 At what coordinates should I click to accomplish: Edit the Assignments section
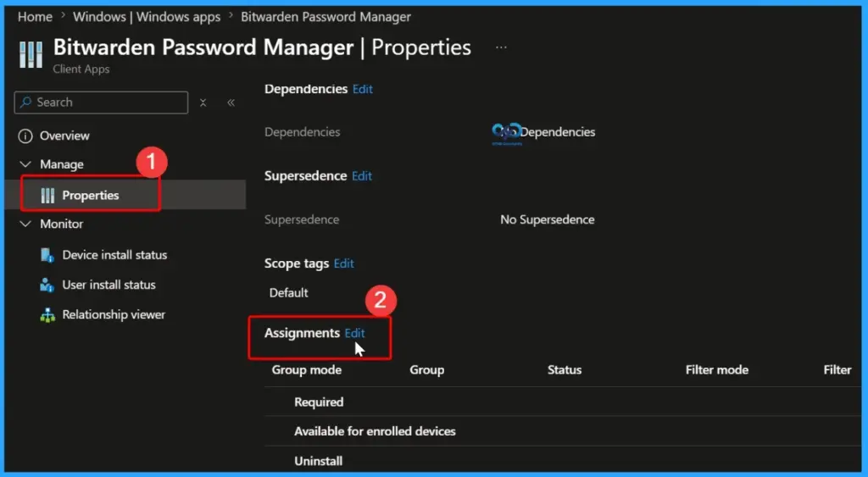355,333
